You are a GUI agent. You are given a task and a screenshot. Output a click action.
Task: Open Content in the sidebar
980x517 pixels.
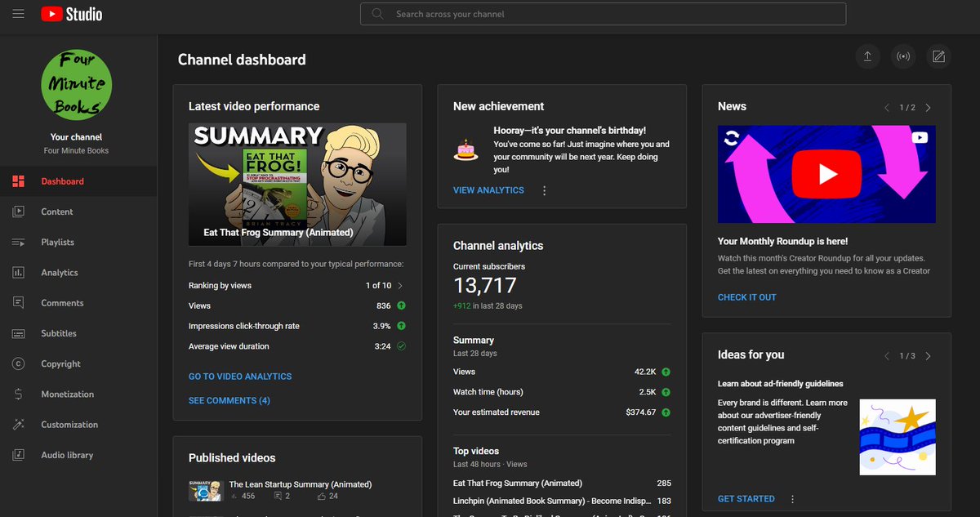(78, 212)
